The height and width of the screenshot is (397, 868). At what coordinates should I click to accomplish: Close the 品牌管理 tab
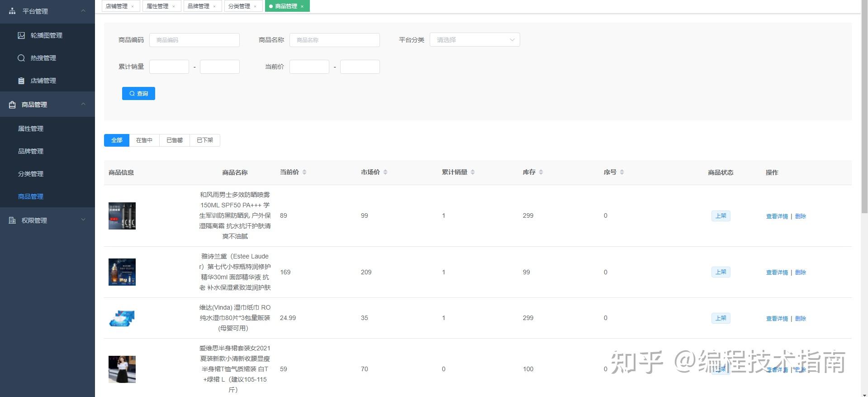coord(214,6)
